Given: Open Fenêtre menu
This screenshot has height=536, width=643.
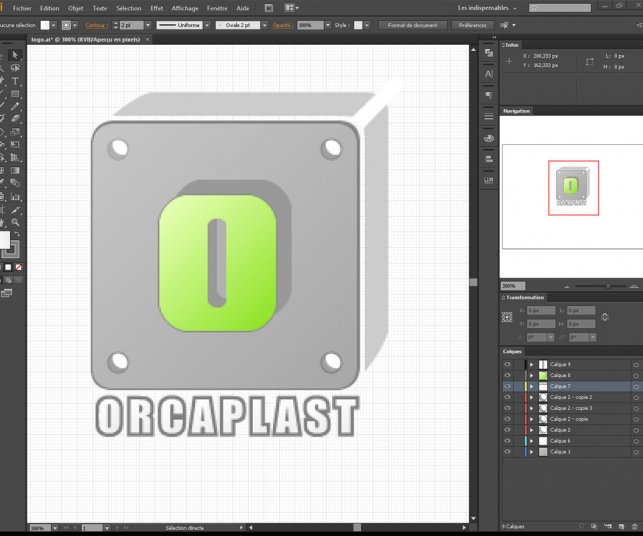Looking at the screenshot, I should [x=217, y=8].
